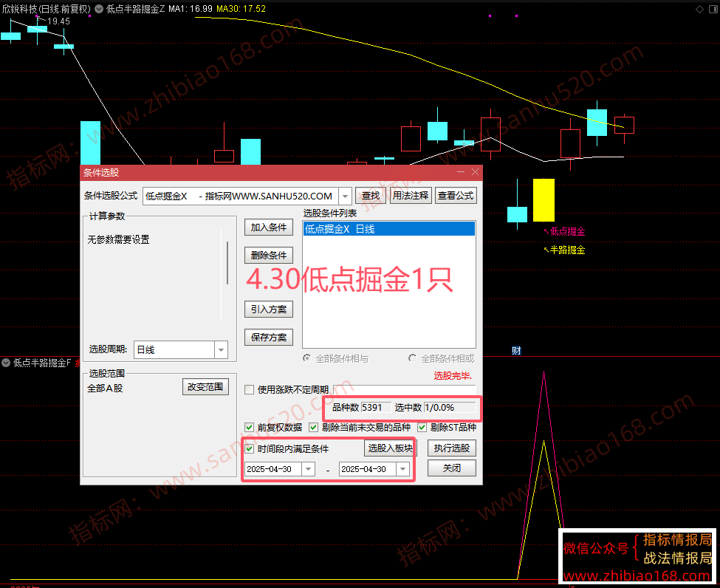The height and width of the screenshot is (588, 720).
Task: Click the circle arrow icon before 低点半路掘金F
Action: click(6, 363)
